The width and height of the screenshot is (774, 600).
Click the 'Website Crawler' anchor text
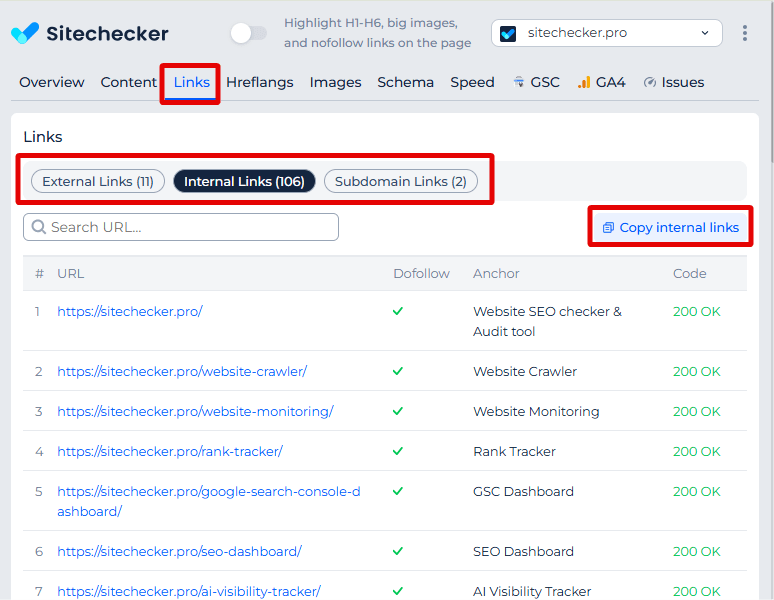pos(525,371)
